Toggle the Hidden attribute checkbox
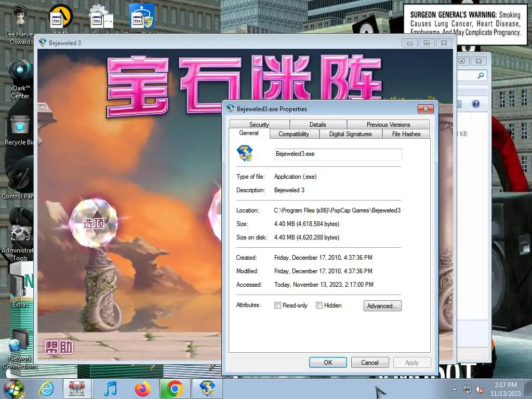 click(x=319, y=305)
